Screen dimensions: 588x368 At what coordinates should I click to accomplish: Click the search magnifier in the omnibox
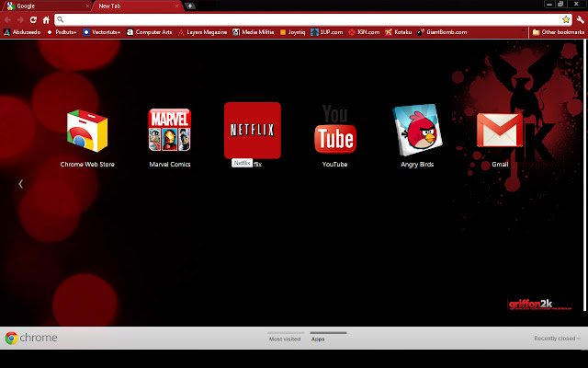click(x=61, y=19)
